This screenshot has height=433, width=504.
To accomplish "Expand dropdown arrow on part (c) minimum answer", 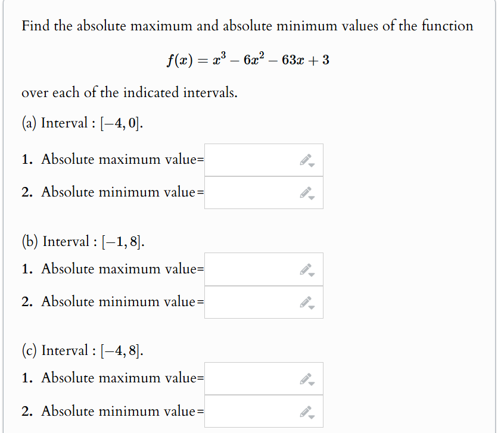I will pos(312,416).
